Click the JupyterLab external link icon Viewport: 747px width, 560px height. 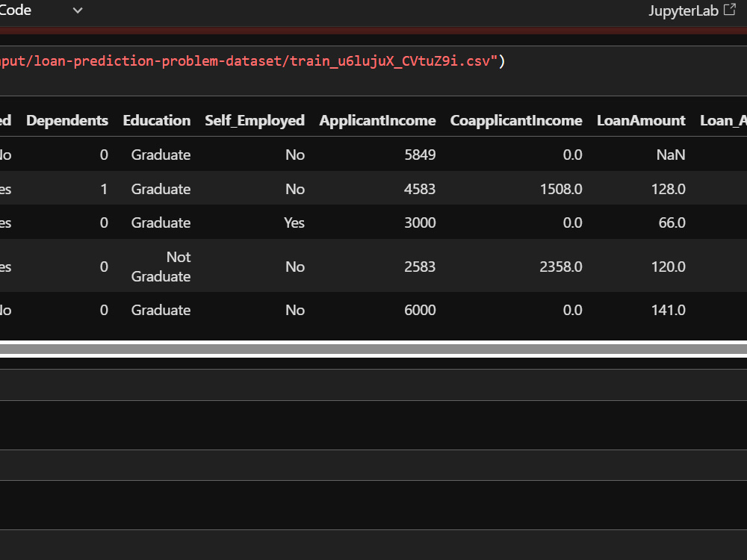coord(729,10)
